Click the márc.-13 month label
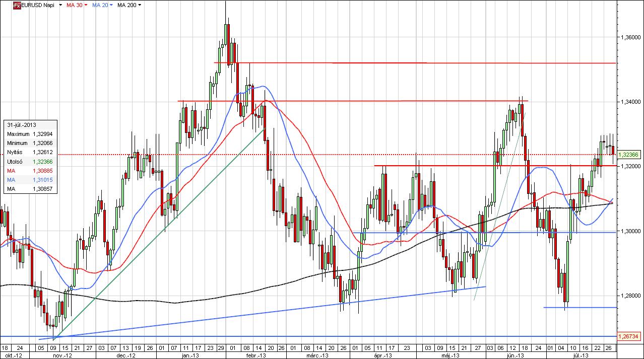This screenshot has height=359, width=644. coord(318,355)
